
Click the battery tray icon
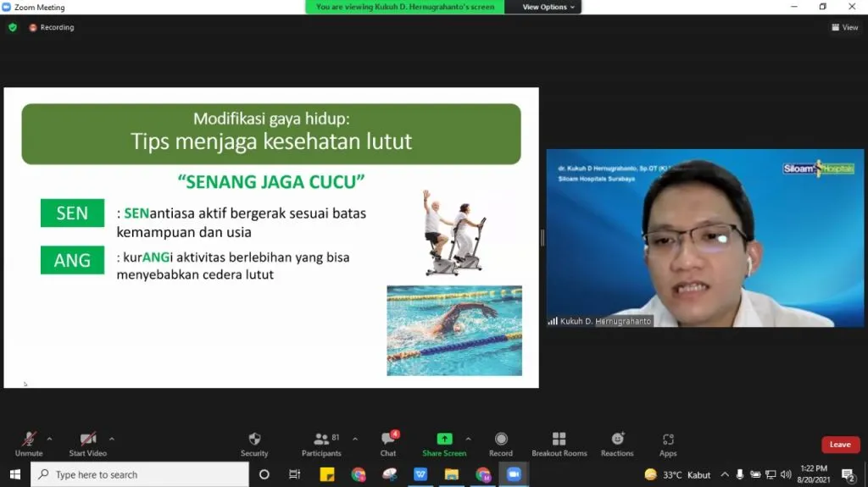point(755,474)
